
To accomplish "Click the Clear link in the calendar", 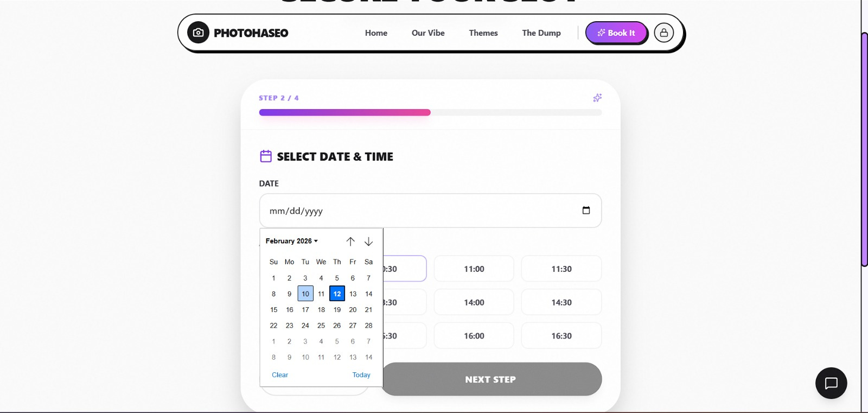I will 280,374.
